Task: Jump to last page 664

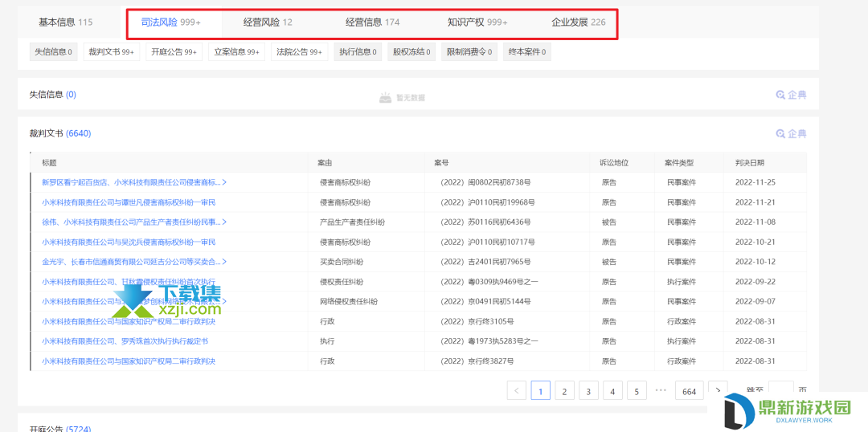Action: [690, 390]
